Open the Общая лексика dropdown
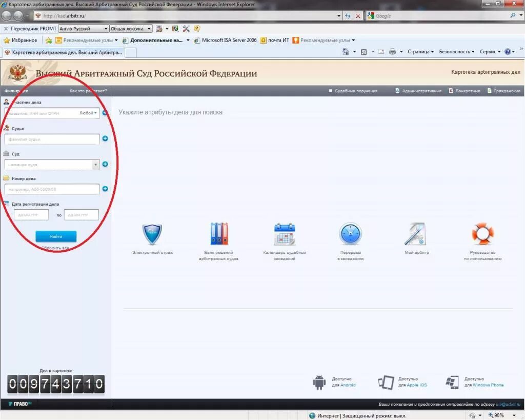Viewport: 525px width, 420px height. coord(131,29)
